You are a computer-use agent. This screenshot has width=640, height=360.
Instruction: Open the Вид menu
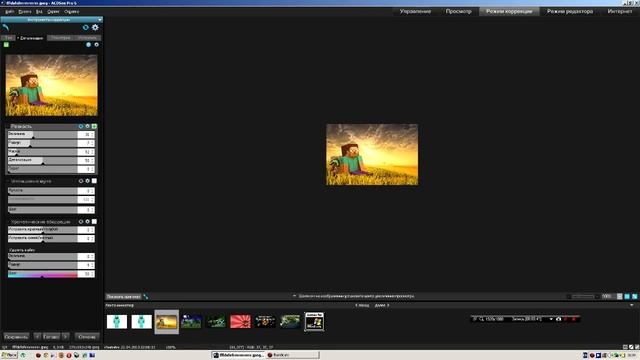(x=39, y=12)
